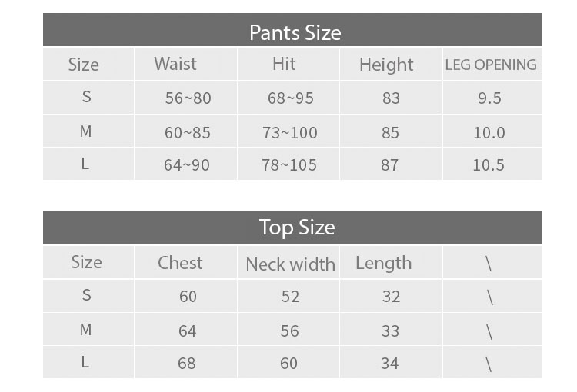Click the 56~80 waist cell

point(186,98)
